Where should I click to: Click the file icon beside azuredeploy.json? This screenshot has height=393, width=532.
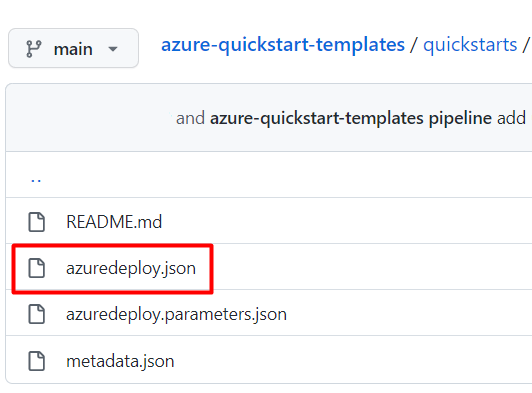coord(37,268)
